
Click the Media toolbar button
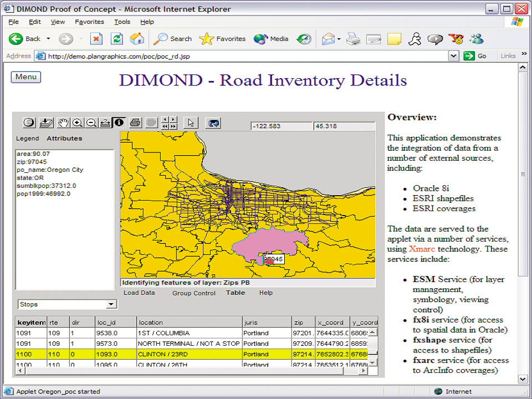click(271, 39)
